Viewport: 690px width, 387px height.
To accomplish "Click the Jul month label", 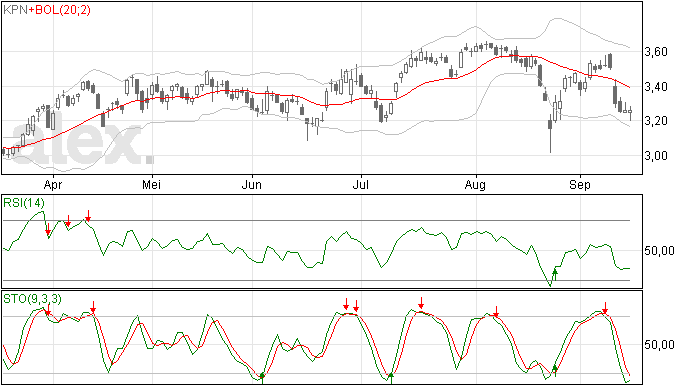I will [x=360, y=185].
